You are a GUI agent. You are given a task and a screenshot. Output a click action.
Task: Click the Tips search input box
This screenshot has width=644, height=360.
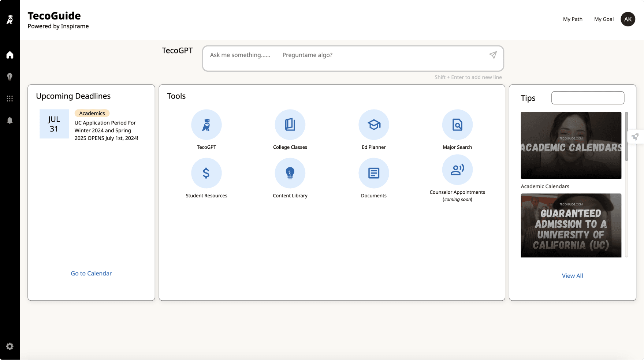588,98
